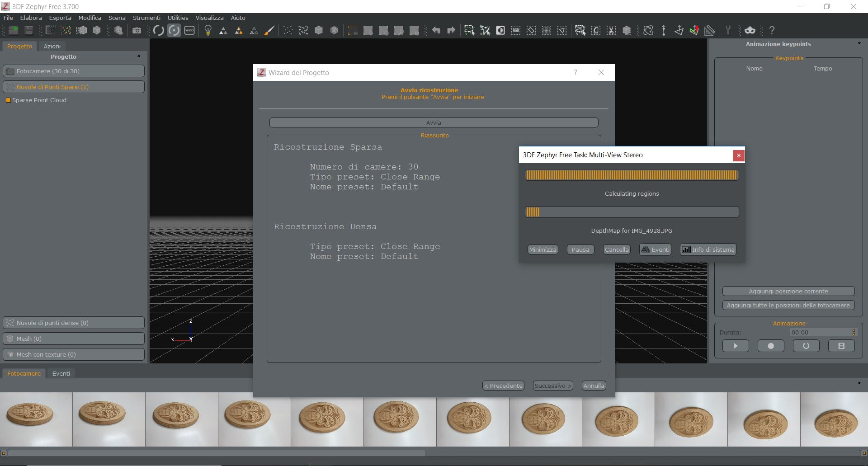Click the colored XYZ axes icon
Image resolution: width=868 pixels, height=466 pixels.
tap(694, 30)
